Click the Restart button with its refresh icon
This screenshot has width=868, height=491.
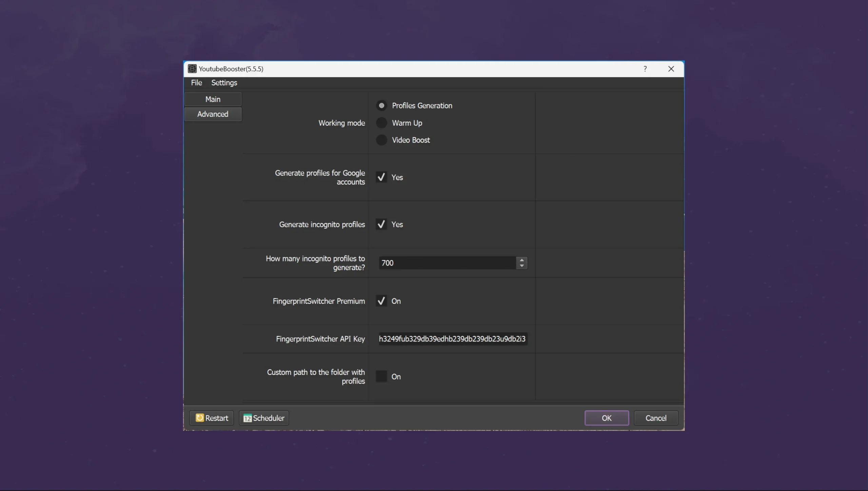[x=212, y=418]
